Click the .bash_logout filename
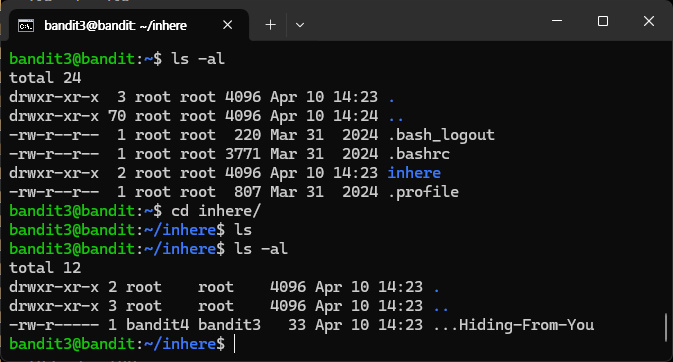The image size is (673, 362). 441,135
